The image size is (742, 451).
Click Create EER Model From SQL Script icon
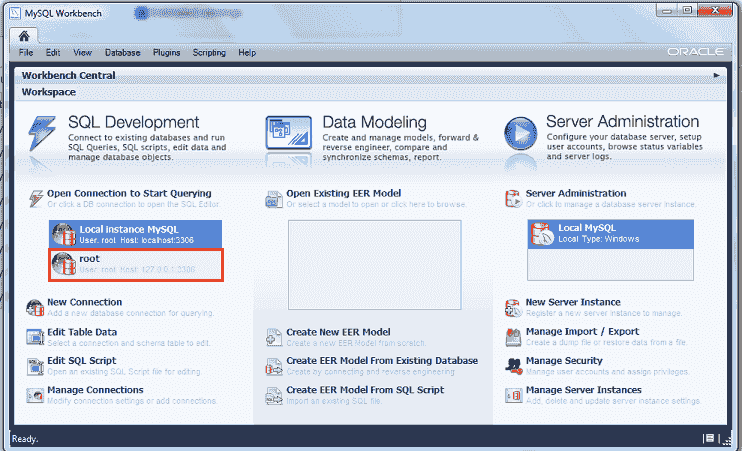274,395
